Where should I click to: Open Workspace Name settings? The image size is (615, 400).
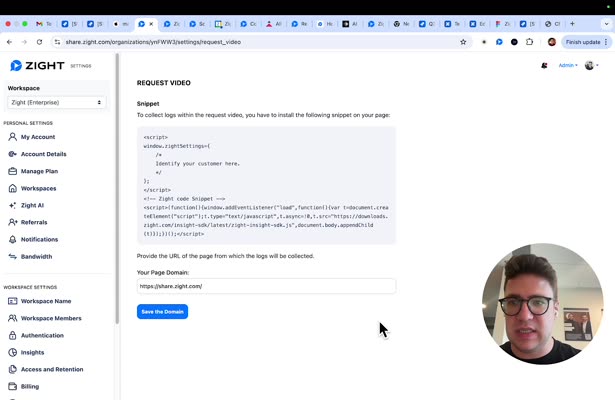40,301
